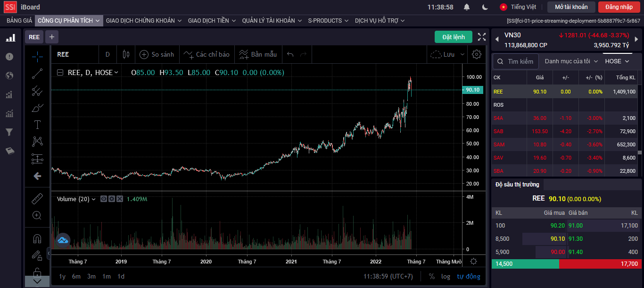The image size is (644, 288).
Task: Open GIAO DỊCH CHỨNG KHOÁN menu
Action: [144, 21]
